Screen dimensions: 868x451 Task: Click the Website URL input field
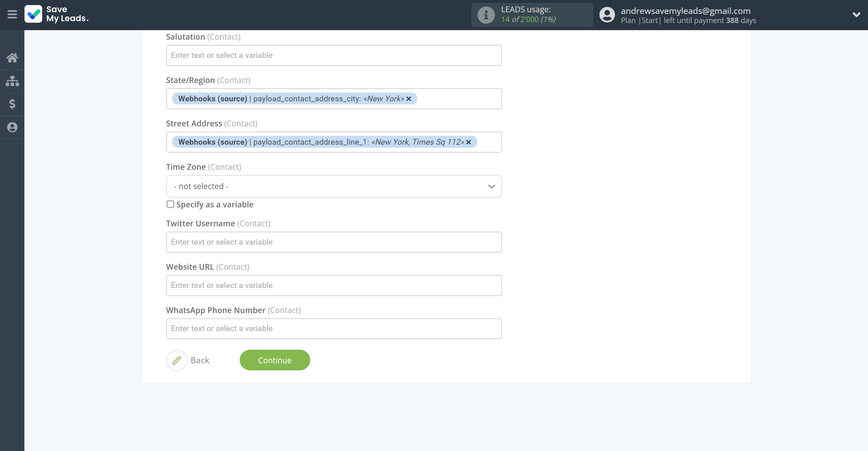pos(334,285)
